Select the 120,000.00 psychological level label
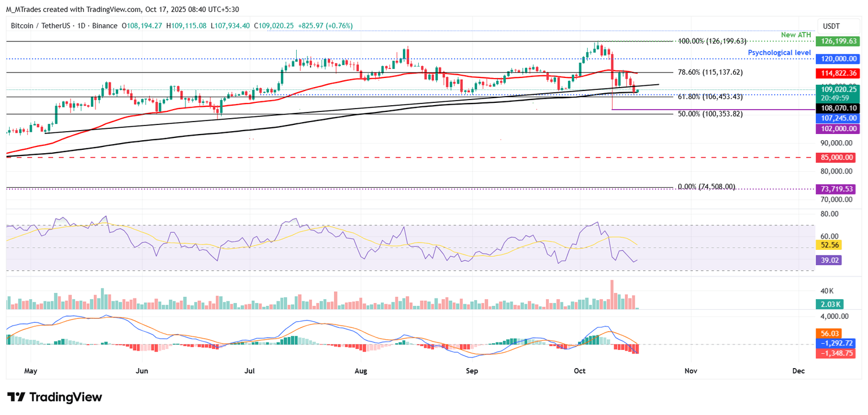This screenshot has width=868, height=415. [x=838, y=58]
